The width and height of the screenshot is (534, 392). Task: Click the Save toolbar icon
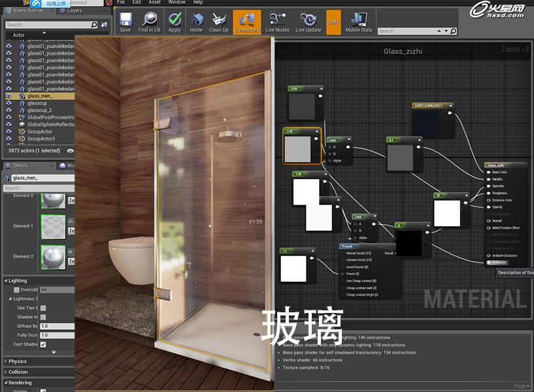tap(125, 22)
